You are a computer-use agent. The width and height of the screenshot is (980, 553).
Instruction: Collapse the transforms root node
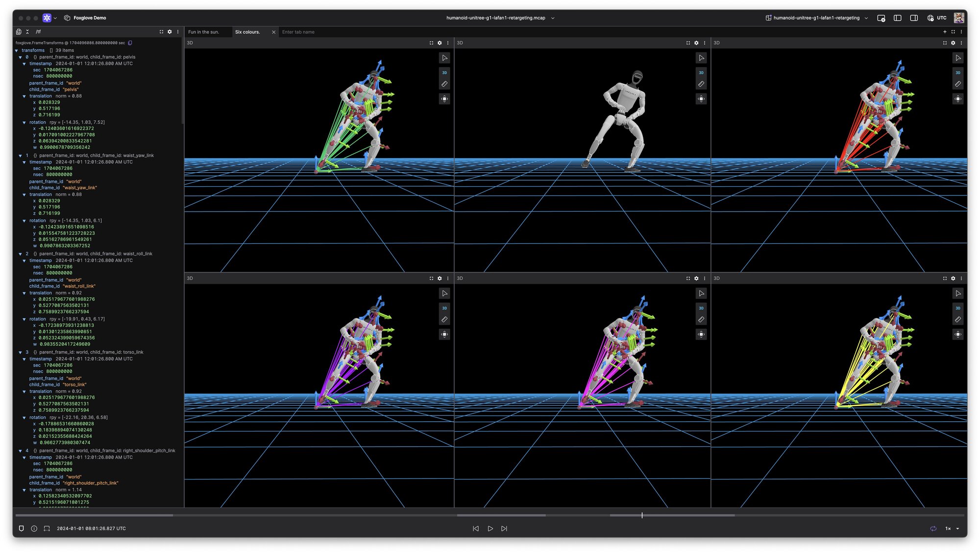click(x=17, y=50)
